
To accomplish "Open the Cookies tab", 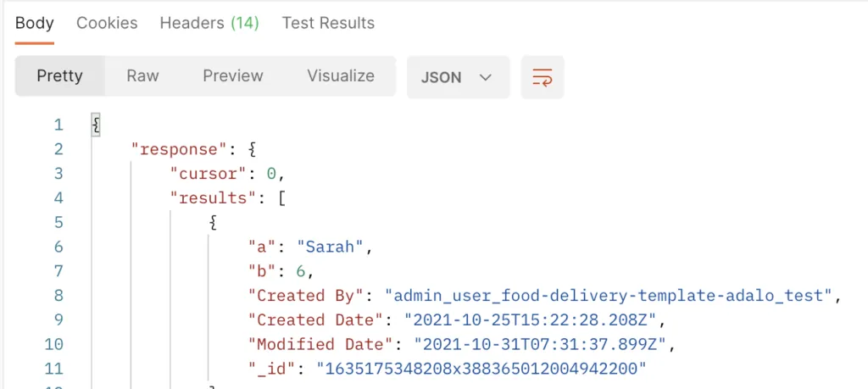I will pos(107,23).
